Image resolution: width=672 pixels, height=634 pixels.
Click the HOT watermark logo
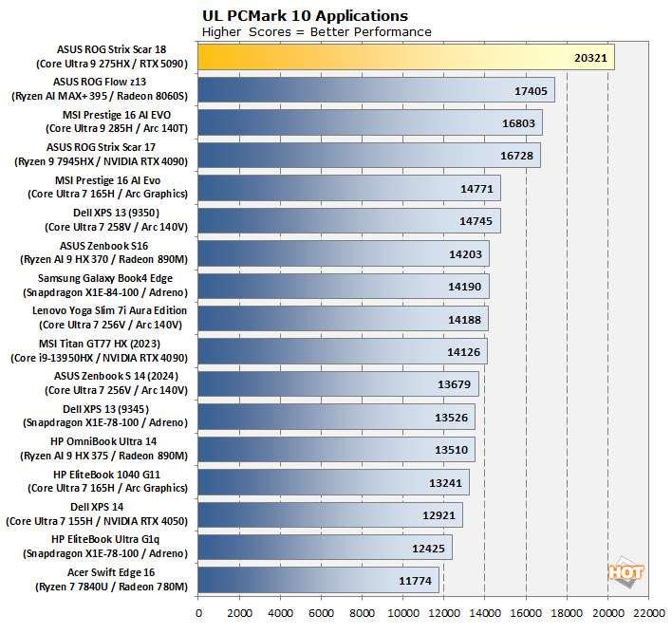coord(625,573)
